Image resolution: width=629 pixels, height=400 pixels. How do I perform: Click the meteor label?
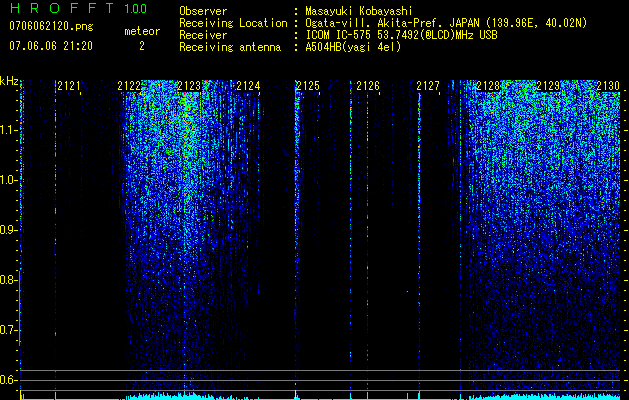(x=142, y=31)
